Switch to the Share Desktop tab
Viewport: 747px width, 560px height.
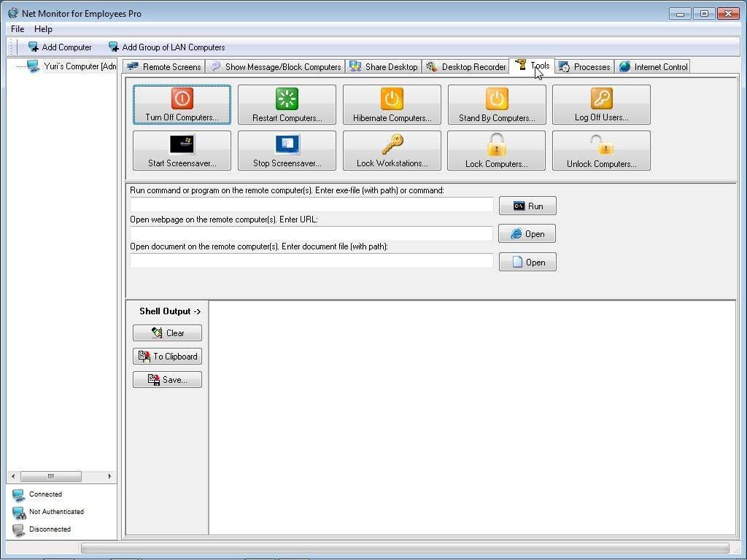384,66
